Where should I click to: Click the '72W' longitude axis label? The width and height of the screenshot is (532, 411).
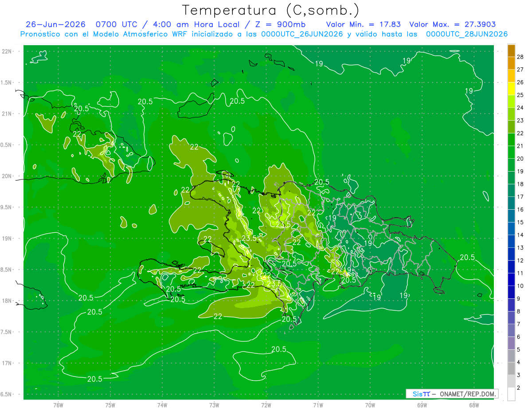pos(266,405)
